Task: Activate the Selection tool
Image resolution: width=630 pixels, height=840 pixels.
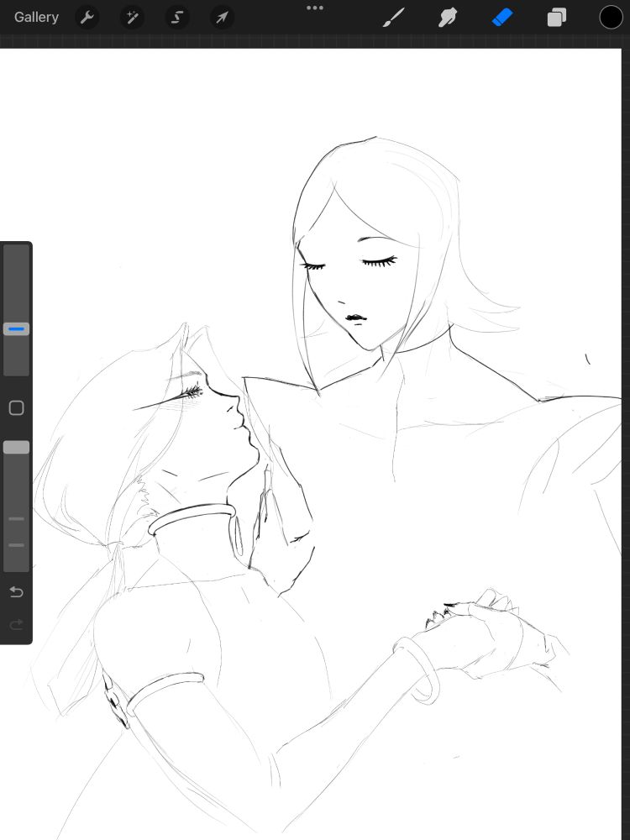Action: pos(176,17)
